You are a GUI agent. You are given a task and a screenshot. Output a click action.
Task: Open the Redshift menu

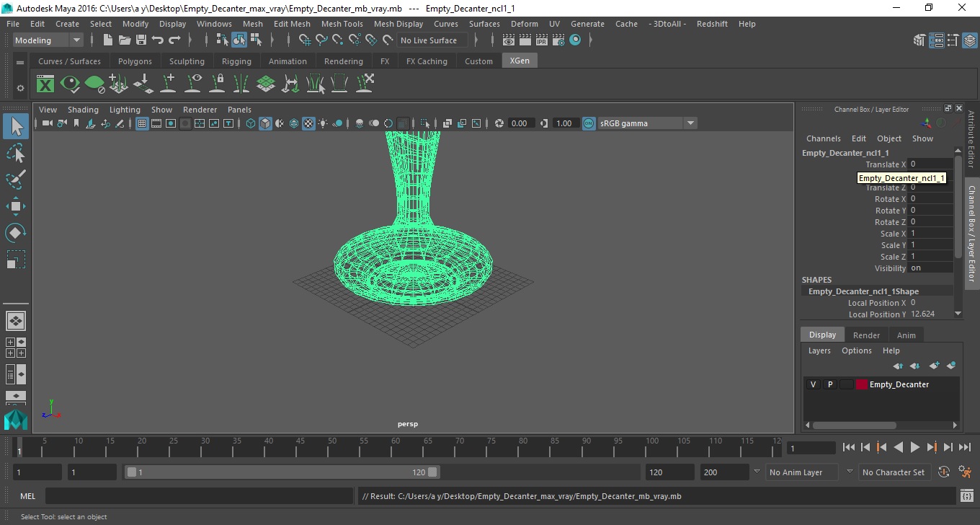(712, 24)
